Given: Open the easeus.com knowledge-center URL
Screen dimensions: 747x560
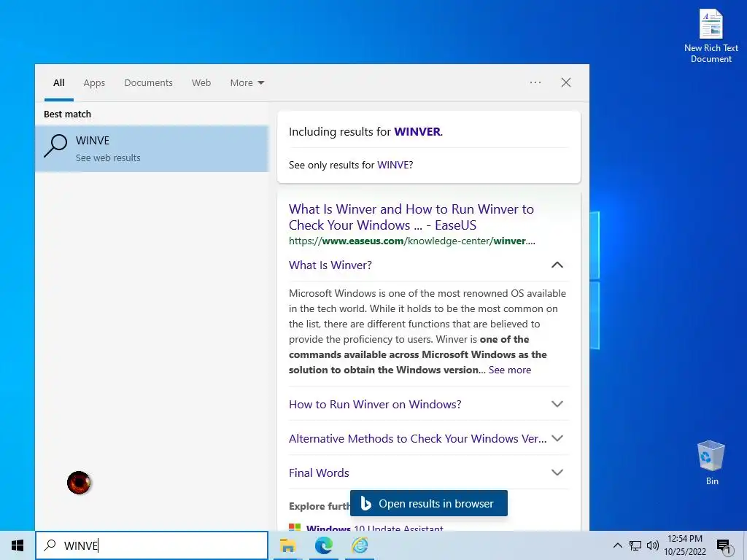Looking at the screenshot, I should [411, 241].
